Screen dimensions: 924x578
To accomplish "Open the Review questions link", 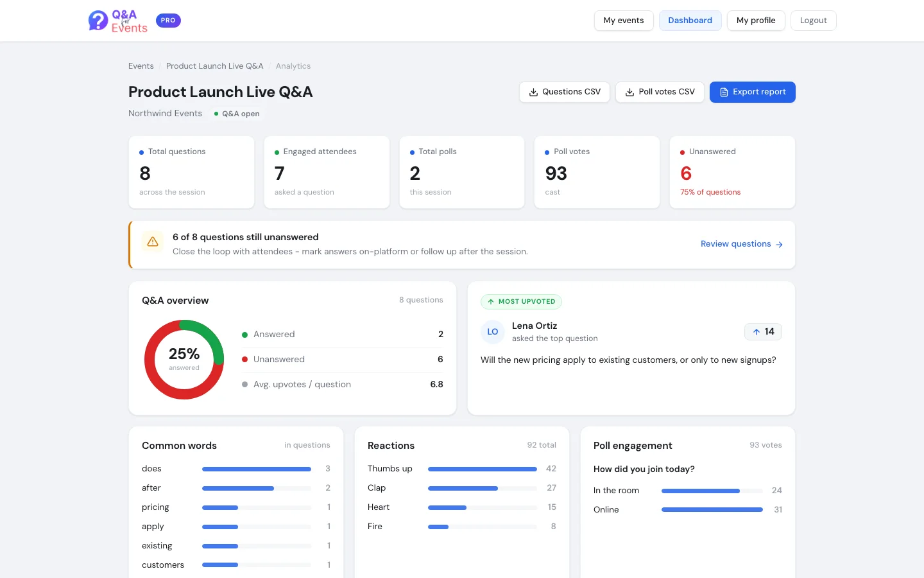I will [742, 244].
